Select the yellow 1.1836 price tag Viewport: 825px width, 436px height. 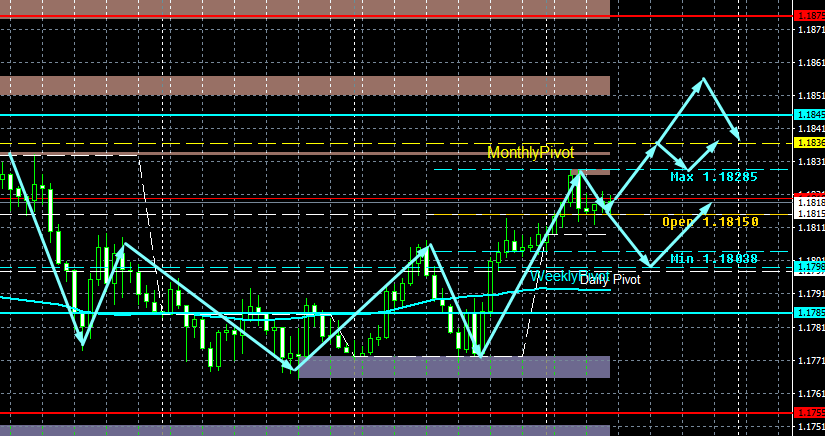click(809, 143)
